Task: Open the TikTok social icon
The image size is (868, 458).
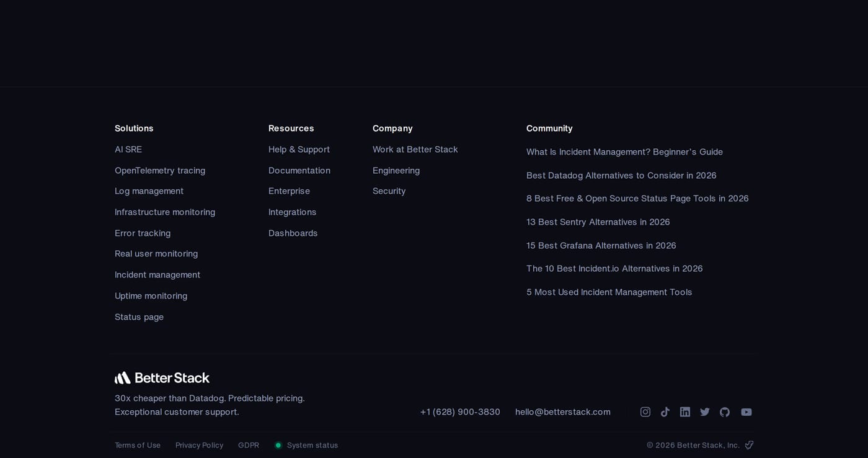Action: pos(665,412)
